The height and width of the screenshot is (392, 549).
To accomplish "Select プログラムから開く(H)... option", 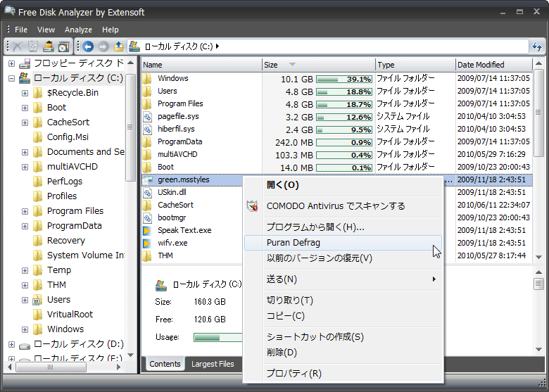I will [343, 227].
